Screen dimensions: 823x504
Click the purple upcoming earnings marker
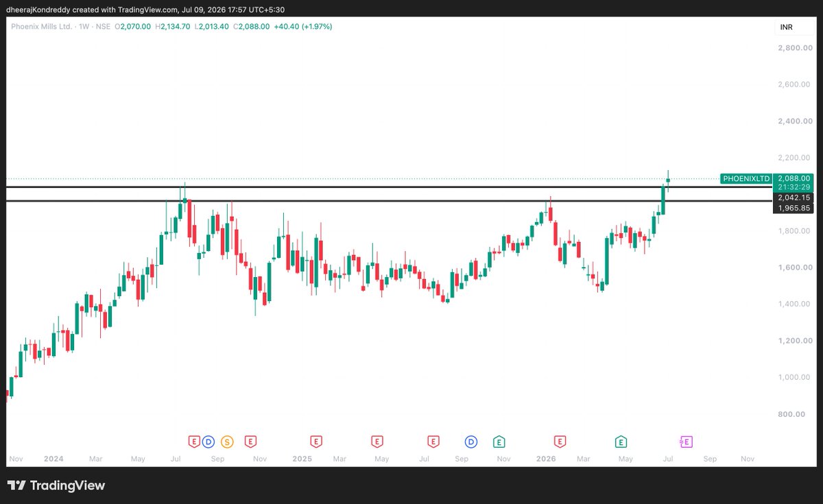687,442
